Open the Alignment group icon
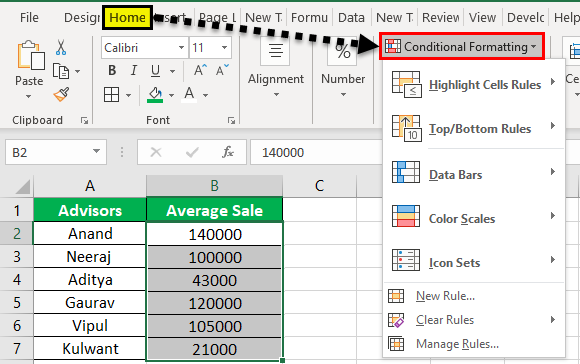 tap(276, 51)
